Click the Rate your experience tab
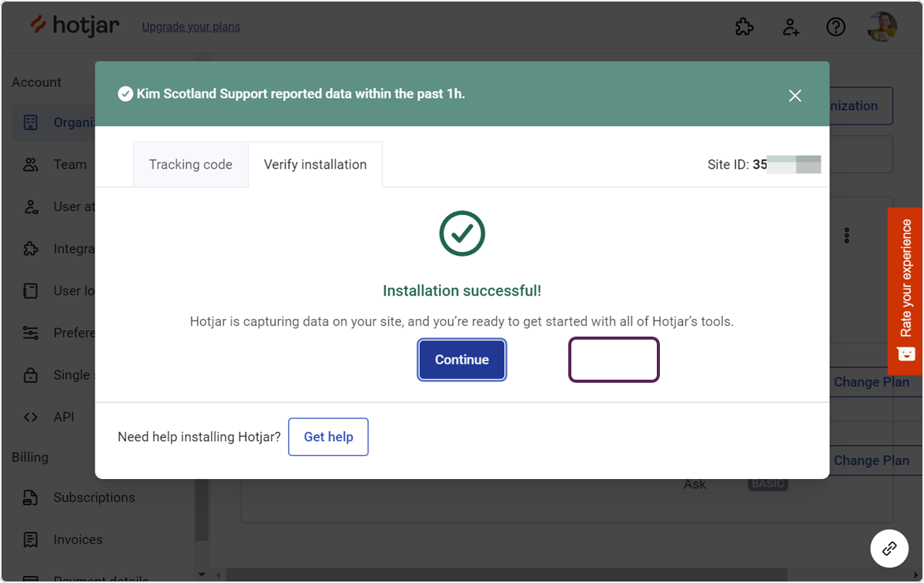 [905, 291]
